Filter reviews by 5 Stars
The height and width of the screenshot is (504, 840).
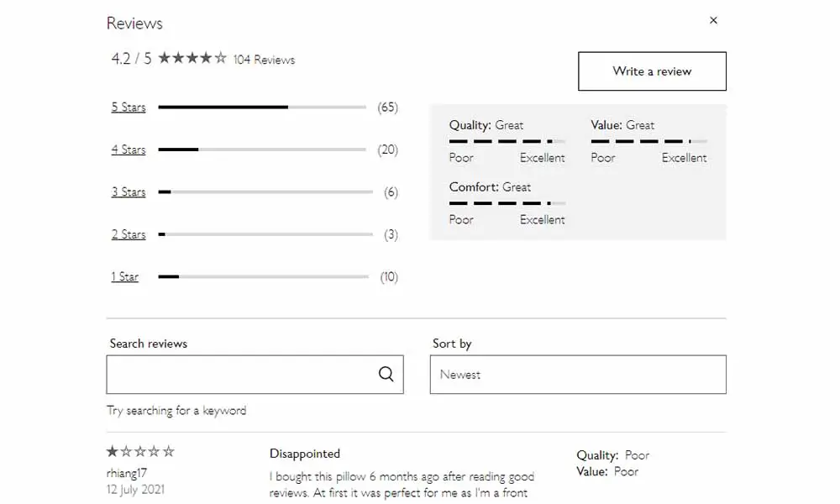coord(128,108)
